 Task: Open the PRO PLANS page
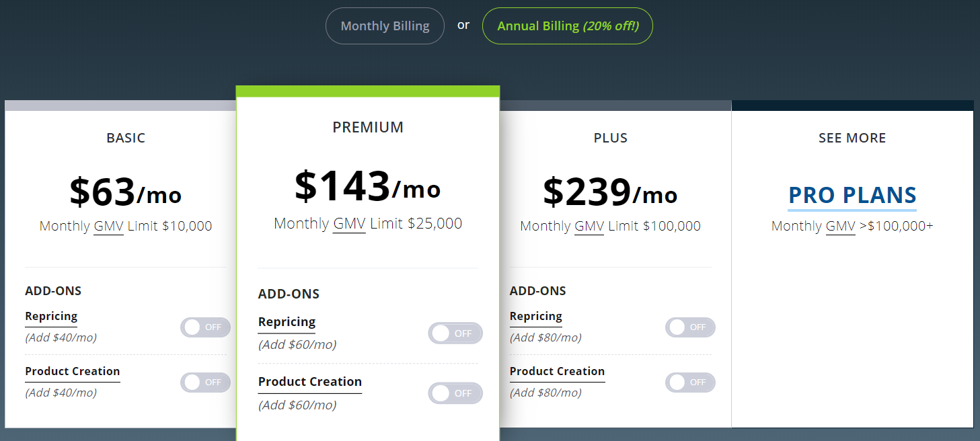point(852,195)
